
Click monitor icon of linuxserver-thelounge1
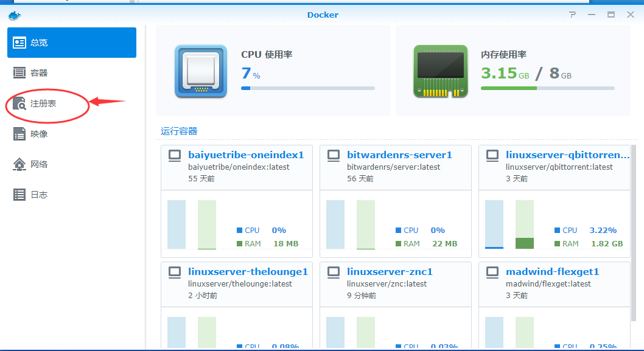click(175, 273)
